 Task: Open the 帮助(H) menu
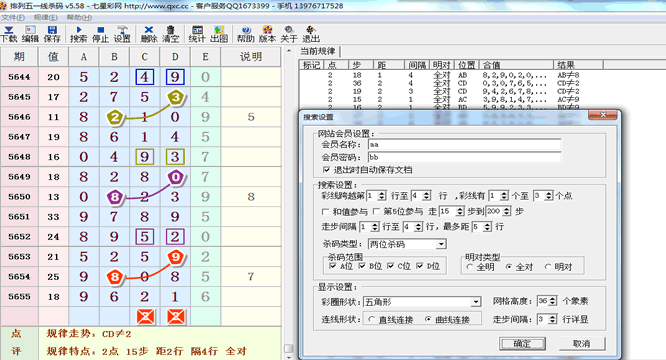coord(79,17)
